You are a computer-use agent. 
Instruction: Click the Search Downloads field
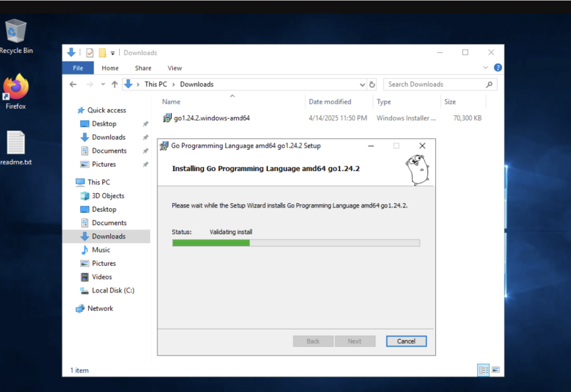pos(434,84)
